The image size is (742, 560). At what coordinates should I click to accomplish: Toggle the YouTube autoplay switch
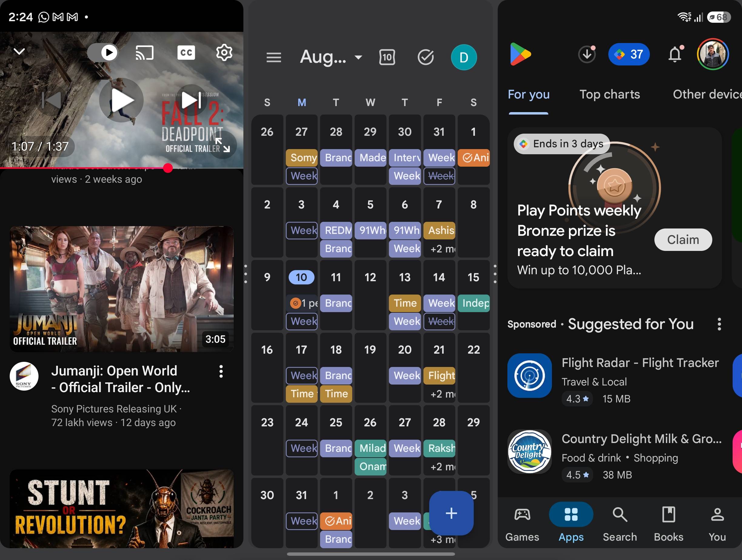(x=103, y=52)
